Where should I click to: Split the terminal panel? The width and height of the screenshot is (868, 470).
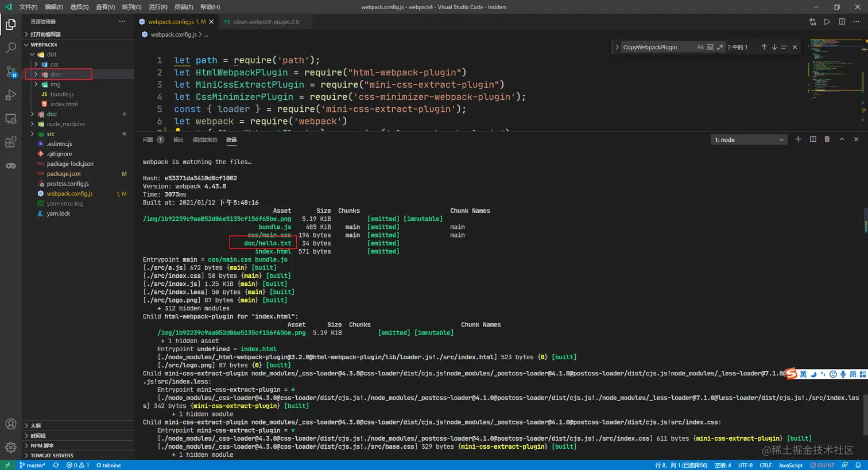pos(813,139)
